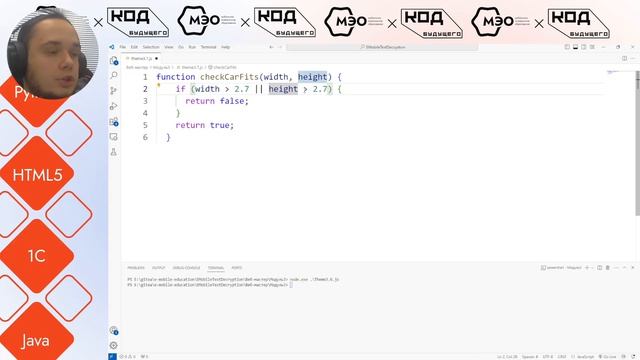
Task: Open the Extensions view
Action: pos(114,122)
